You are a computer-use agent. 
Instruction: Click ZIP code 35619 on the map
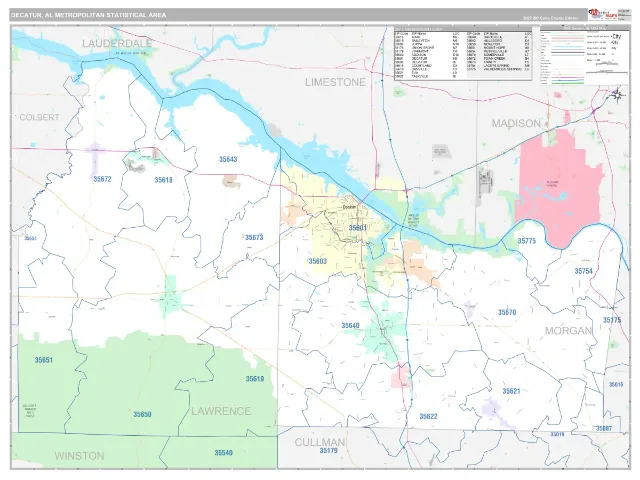click(255, 379)
